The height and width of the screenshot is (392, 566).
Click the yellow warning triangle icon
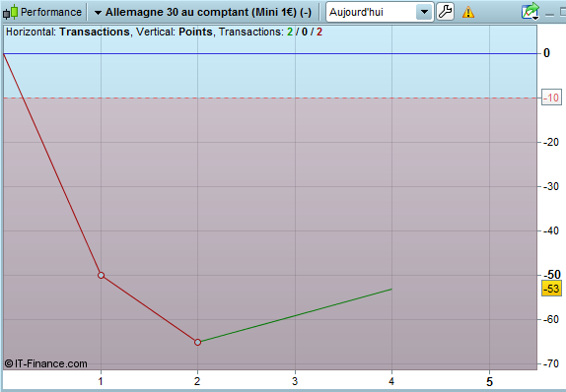pyautogui.click(x=468, y=12)
